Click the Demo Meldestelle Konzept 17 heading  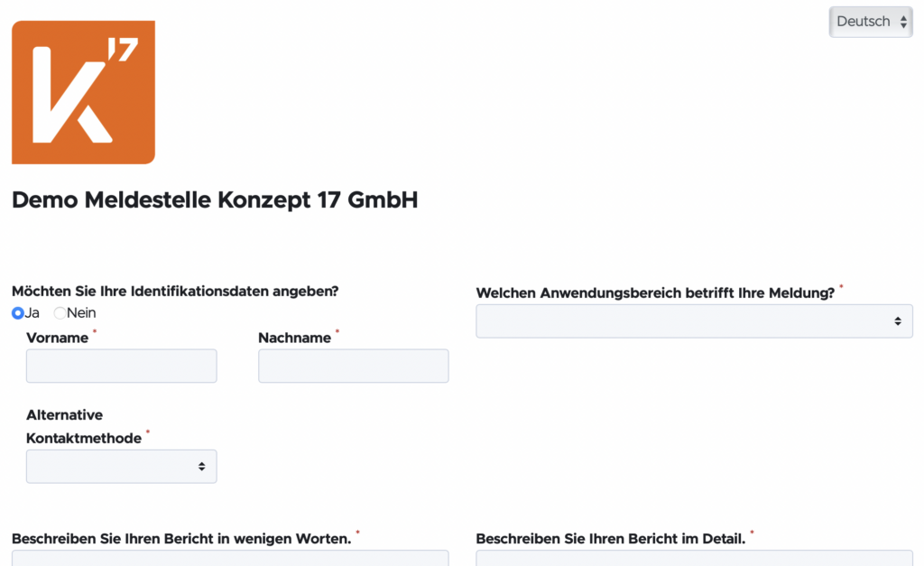215,200
